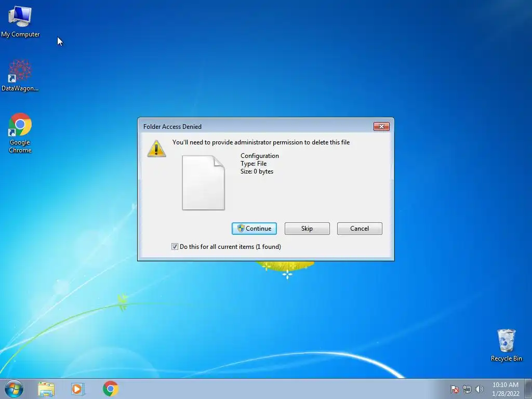The image size is (532, 399).
Task: Open the My Computer desktop icon
Action: [x=20, y=21]
